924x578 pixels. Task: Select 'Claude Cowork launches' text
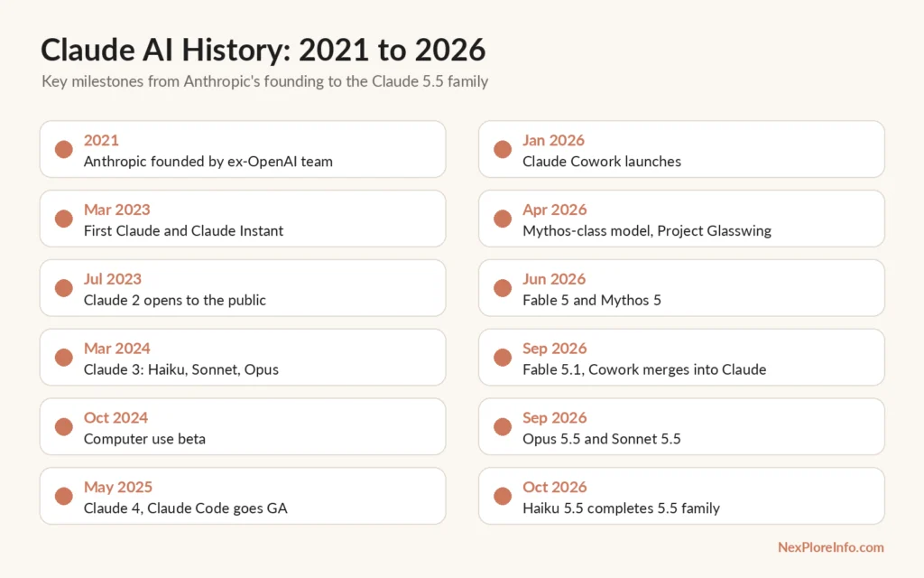coord(602,162)
